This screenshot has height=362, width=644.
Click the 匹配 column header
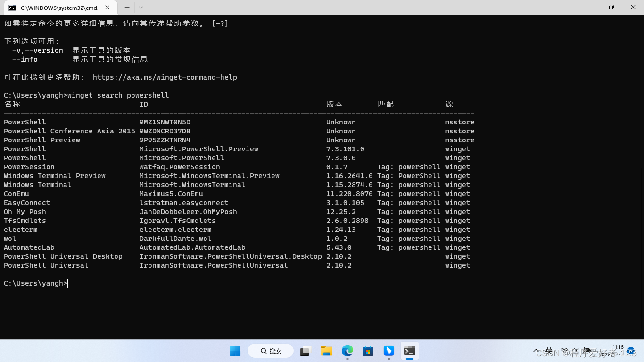coord(386,104)
